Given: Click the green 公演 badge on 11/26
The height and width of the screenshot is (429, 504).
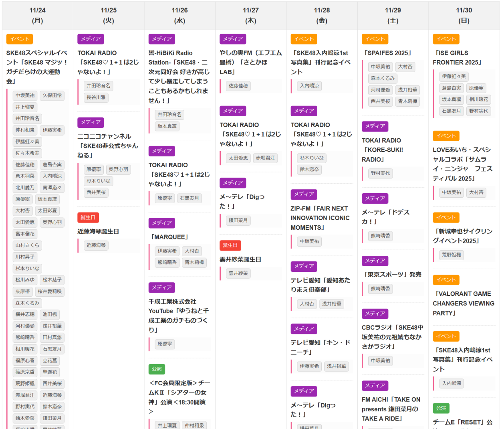Looking at the screenshot, I should pyautogui.click(x=157, y=369).
